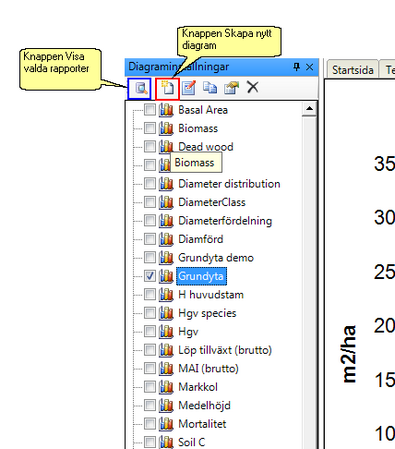Select the Markkol label
The width and height of the screenshot is (395, 449).
click(x=198, y=387)
